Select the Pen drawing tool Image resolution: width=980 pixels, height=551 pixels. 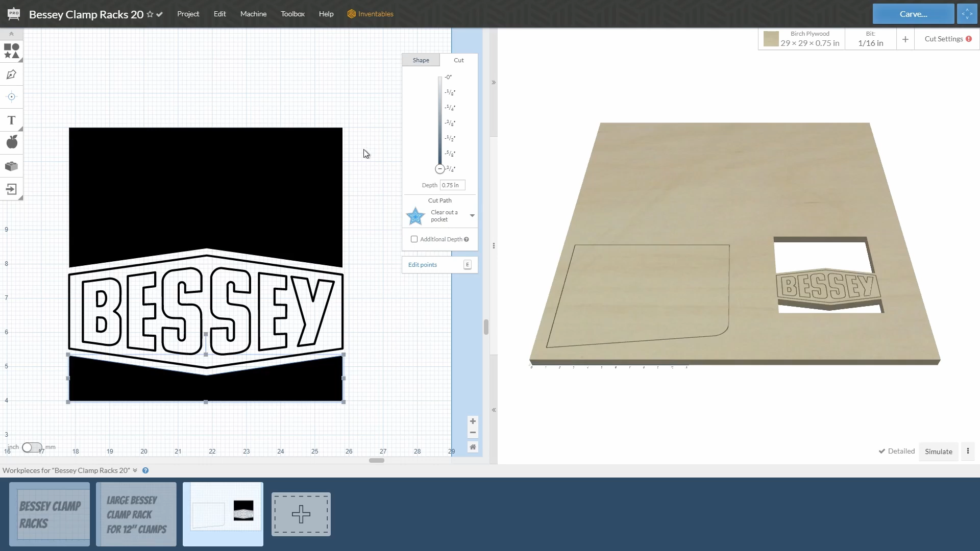pyautogui.click(x=11, y=74)
